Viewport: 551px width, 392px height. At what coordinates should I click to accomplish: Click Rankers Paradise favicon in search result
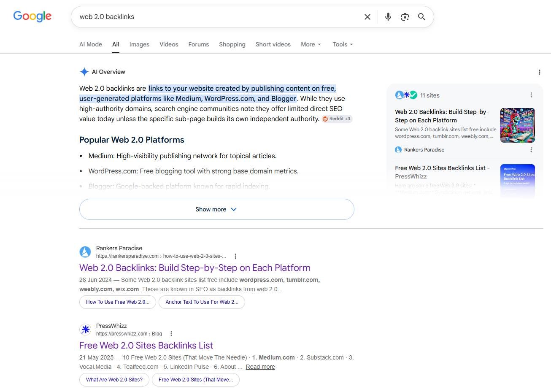point(85,252)
